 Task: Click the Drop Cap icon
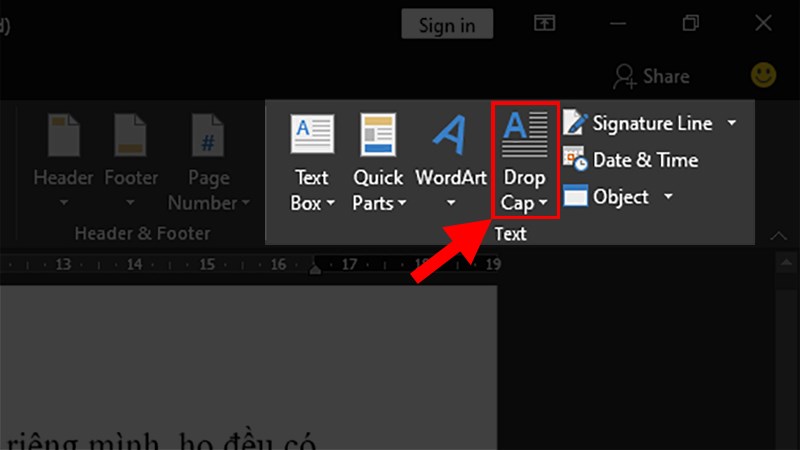(x=525, y=134)
